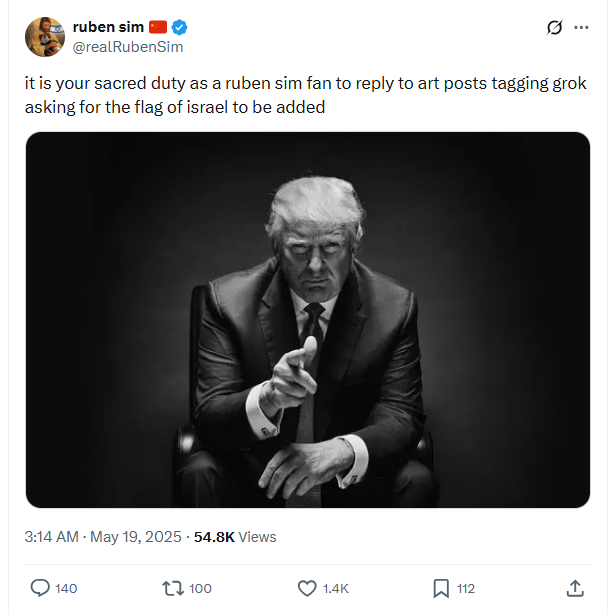This screenshot has width=608, height=614.
Task: Open the attached black-and-white photo
Action: pos(307,320)
